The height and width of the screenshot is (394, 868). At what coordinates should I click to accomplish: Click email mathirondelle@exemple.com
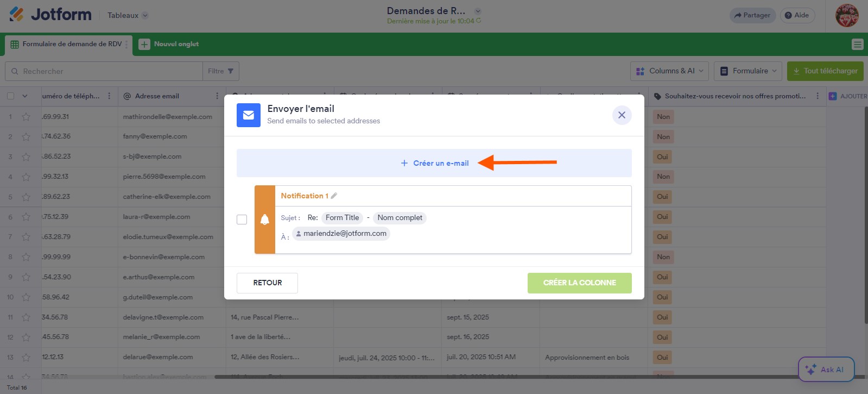(168, 117)
